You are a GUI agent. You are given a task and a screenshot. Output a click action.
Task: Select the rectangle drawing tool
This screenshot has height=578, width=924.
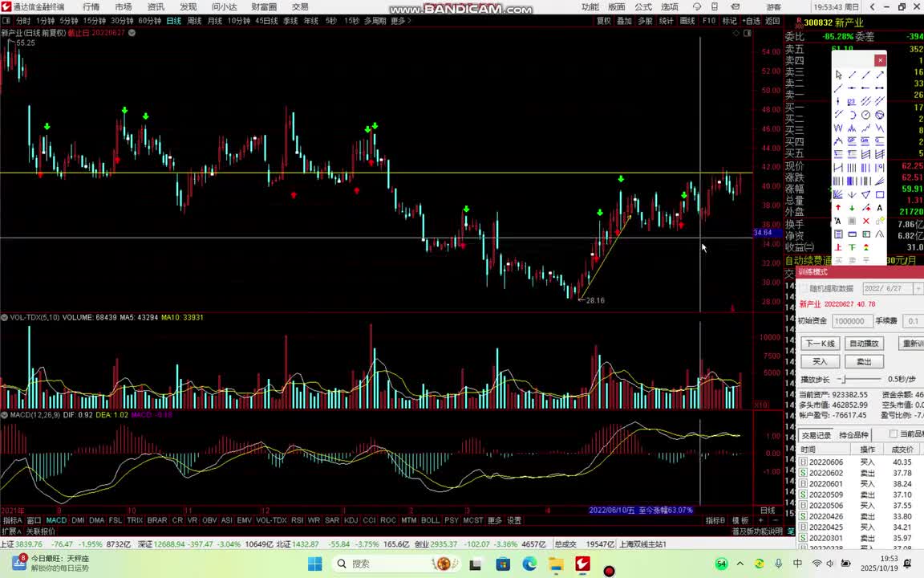880,194
